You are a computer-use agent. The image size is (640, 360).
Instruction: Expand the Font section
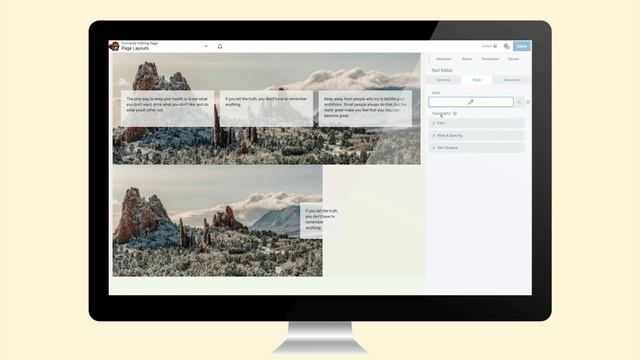[476, 123]
